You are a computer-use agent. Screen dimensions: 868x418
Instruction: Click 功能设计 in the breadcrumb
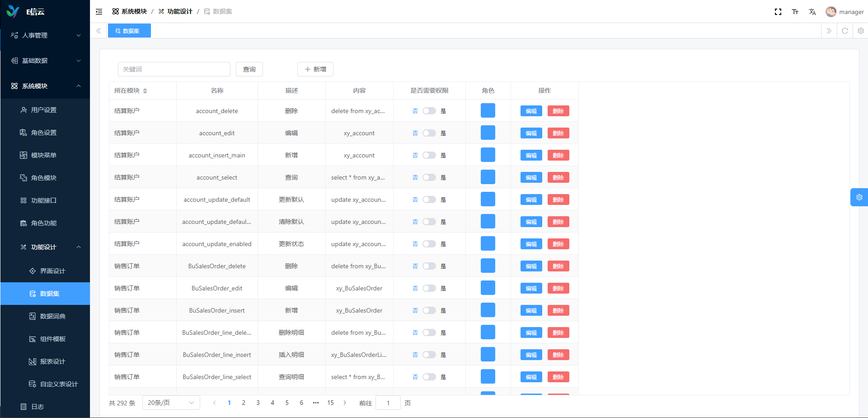point(175,11)
